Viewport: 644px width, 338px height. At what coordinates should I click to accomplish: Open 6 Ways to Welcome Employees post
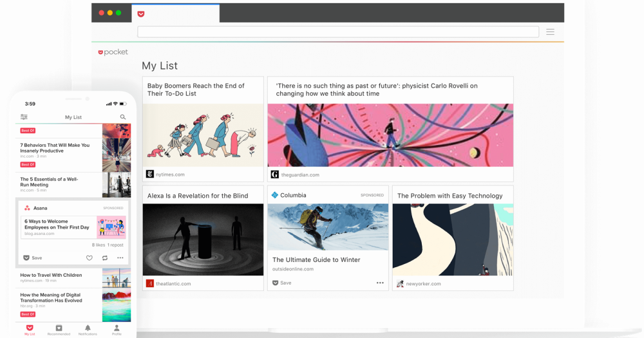pos(57,224)
